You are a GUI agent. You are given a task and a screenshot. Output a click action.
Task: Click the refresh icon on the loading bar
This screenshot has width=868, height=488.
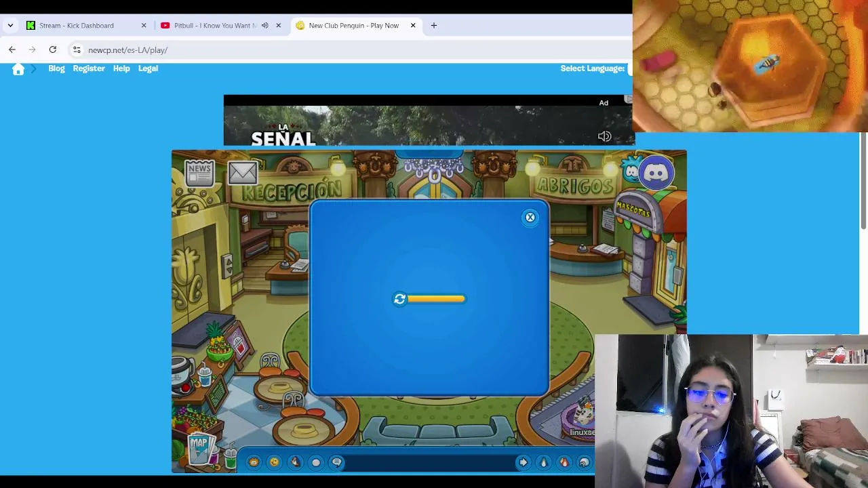[x=399, y=299]
